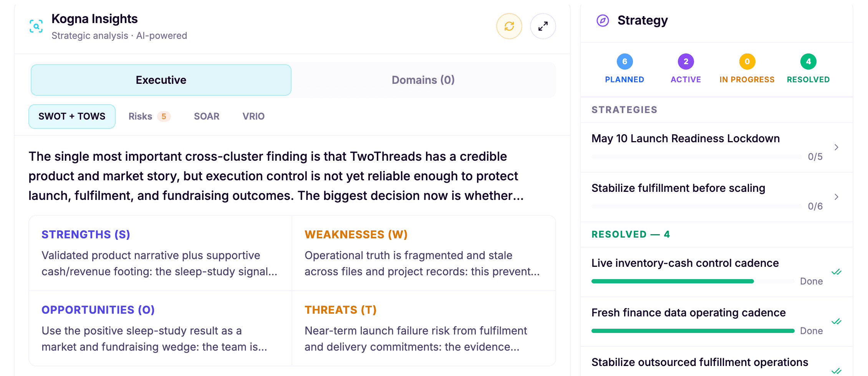Click the Planned count badge showing 6

(624, 62)
